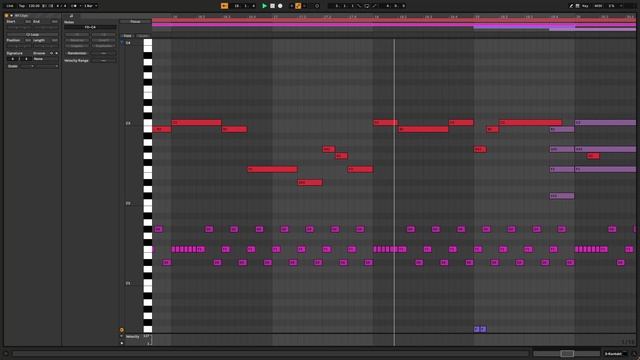Click Set button next to Length
This screenshot has width=640, height=360.
pyautogui.click(x=54, y=40)
